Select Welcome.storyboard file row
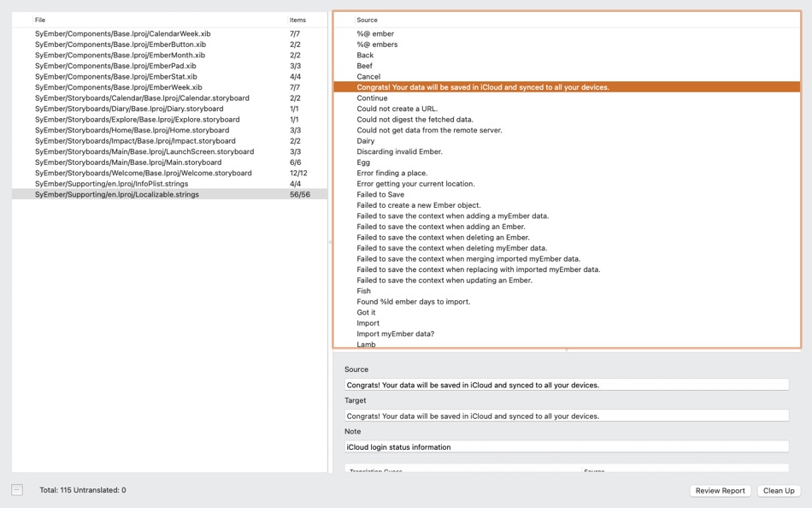The height and width of the screenshot is (508, 812). click(x=169, y=173)
